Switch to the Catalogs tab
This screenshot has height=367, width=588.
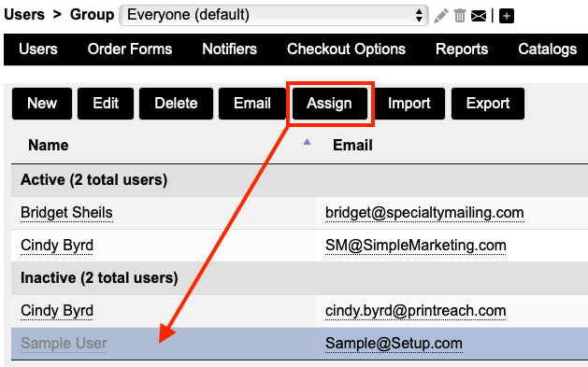point(548,49)
